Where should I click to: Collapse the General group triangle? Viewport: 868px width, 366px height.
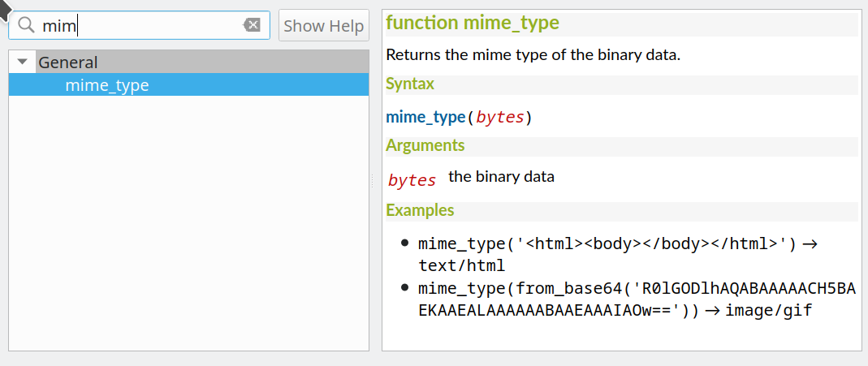(x=23, y=62)
